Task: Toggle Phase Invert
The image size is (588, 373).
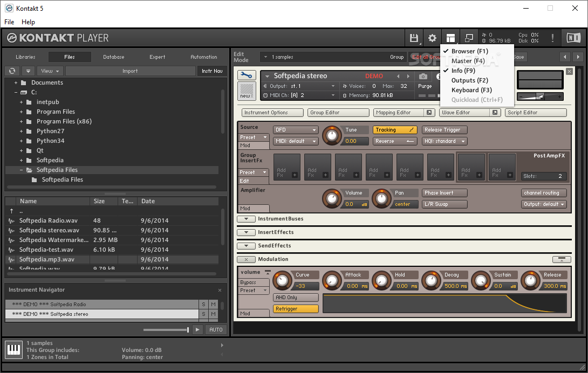Action: click(445, 192)
